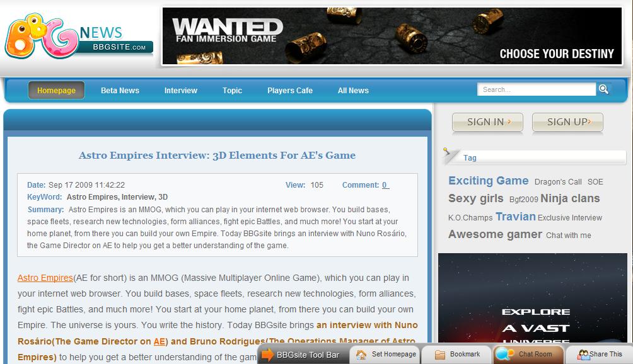
Task: Select the Dragon's Call tag
Action: point(558,182)
